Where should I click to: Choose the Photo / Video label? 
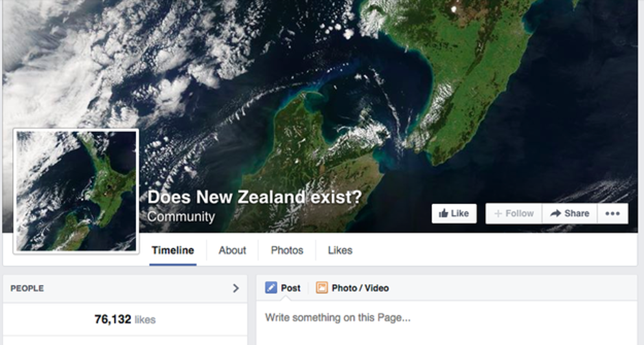360,288
